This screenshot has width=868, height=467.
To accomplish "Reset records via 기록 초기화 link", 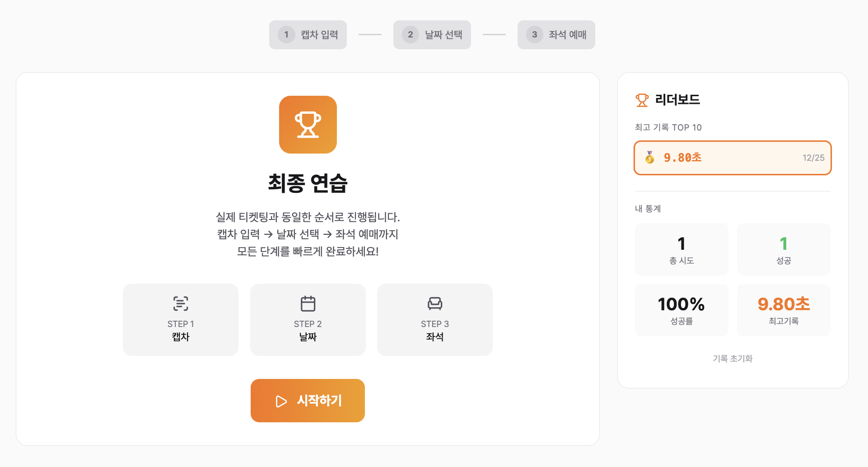I will 732,359.
